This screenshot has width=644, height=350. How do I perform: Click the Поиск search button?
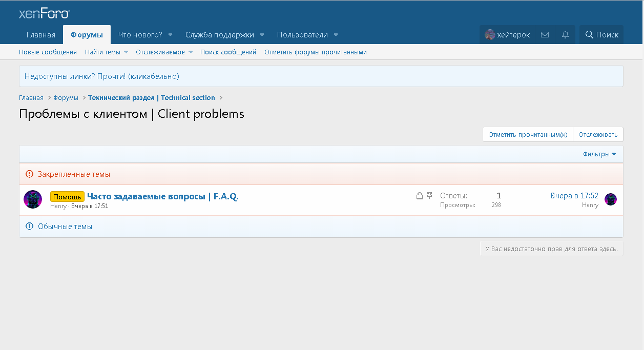tap(601, 35)
